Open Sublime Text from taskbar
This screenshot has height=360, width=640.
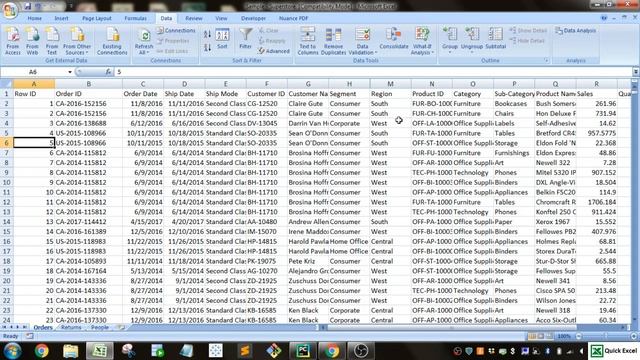coord(244,351)
